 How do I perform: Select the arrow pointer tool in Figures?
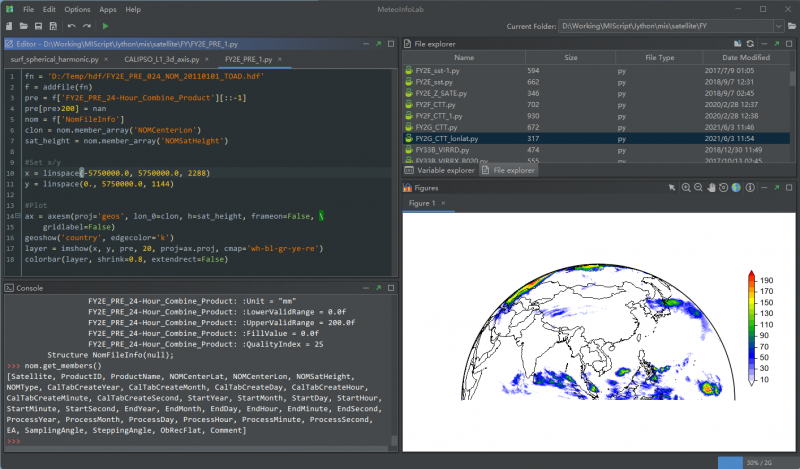click(672, 187)
